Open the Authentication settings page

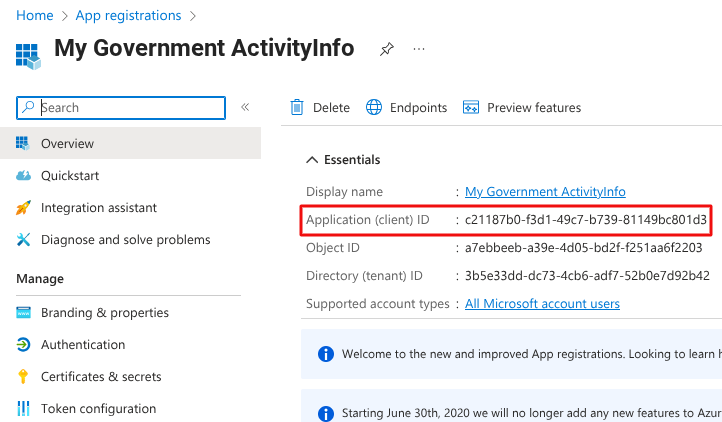83,345
